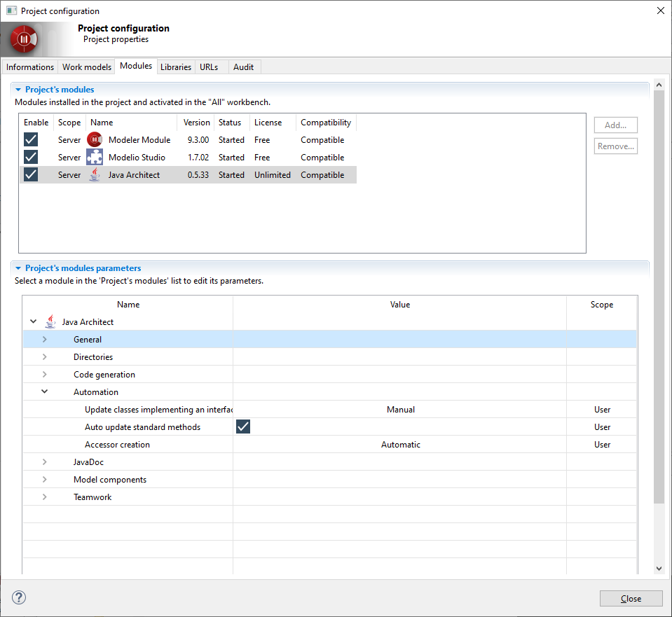Expand the General parameters group
Screen dimensions: 672x617
tap(45, 340)
